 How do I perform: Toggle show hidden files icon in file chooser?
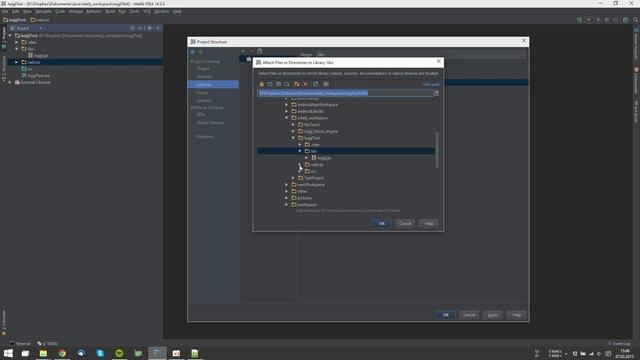coord(326,84)
